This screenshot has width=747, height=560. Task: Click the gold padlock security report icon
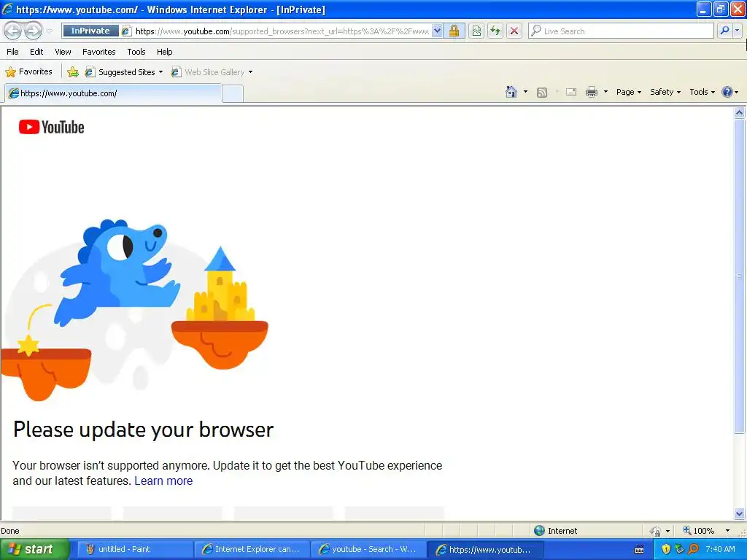tap(454, 31)
